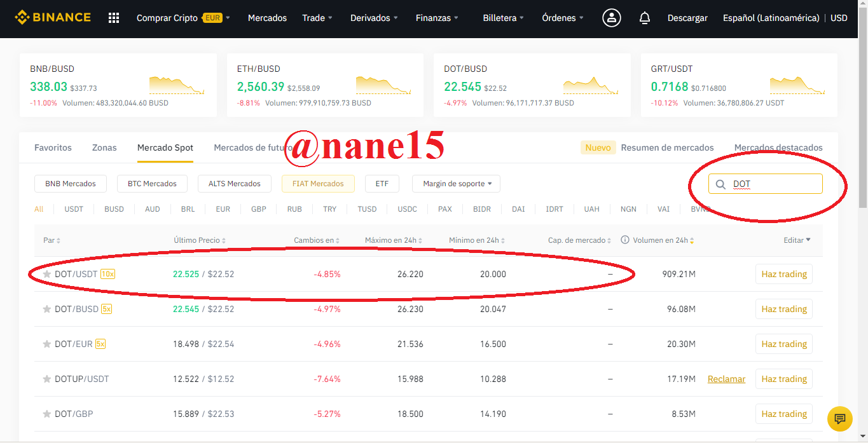This screenshot has height=443, width=868.
Task: Click the search field containing DOT
Action: [766, 184]
